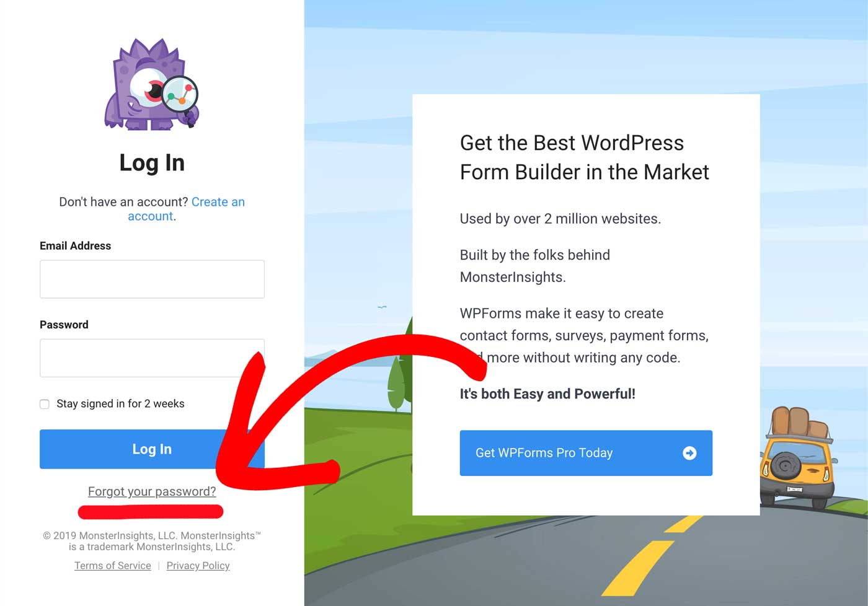Screen dimensions: 868x606
Task: Click the Stay signed in label text
Action: 120,403
